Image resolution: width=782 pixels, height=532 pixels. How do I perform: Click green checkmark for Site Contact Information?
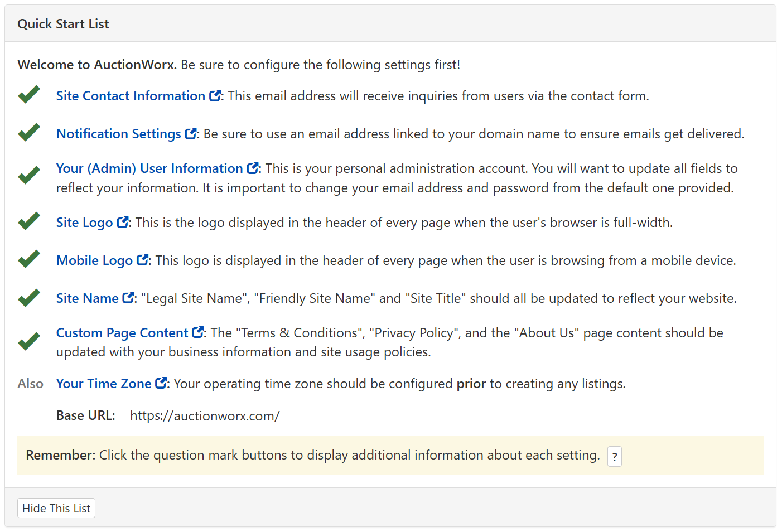(x=29, y=95)
